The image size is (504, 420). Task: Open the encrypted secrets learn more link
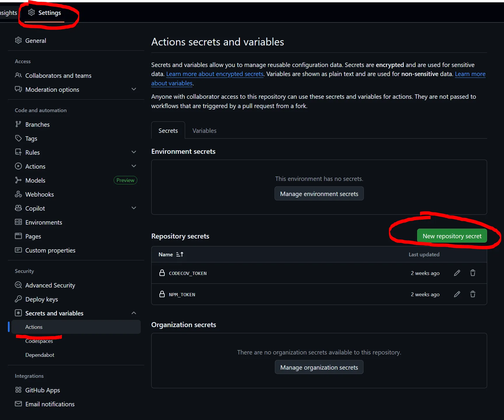(215, 74)
